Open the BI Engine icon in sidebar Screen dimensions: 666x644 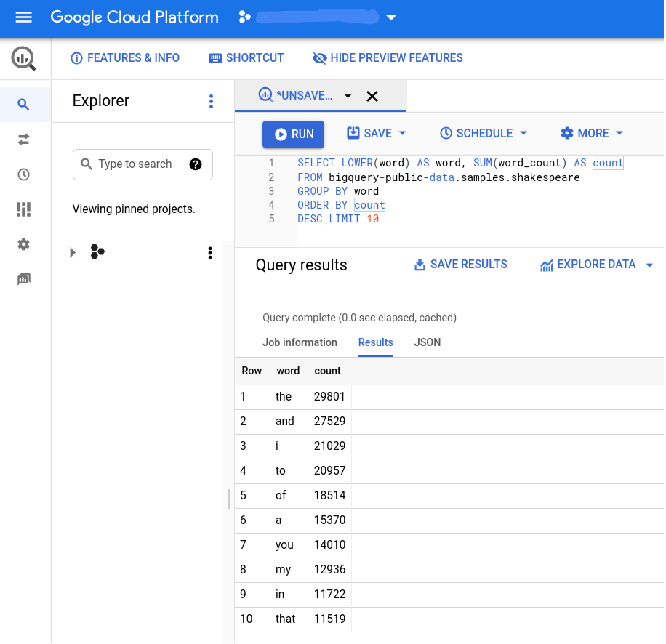(x=24, y=209)
